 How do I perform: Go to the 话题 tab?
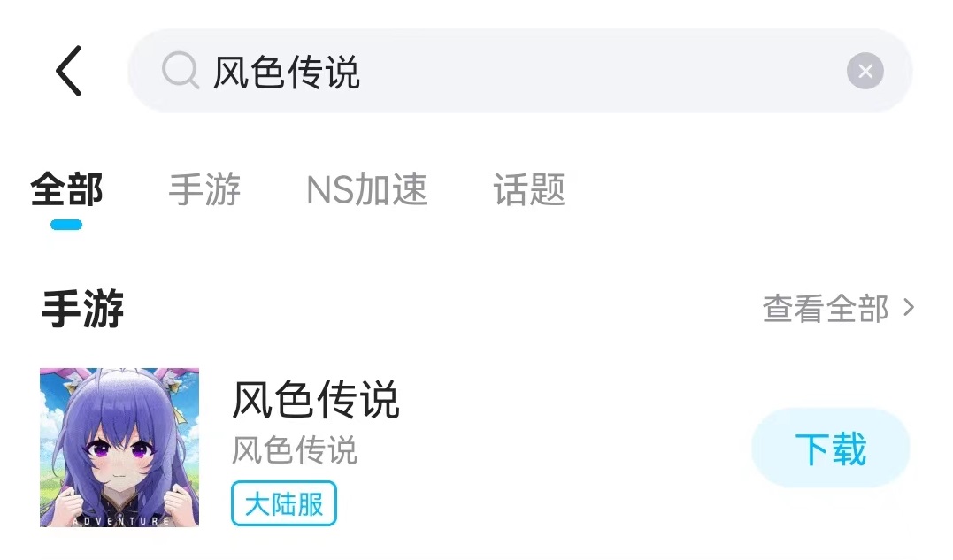tap(529, 189)
